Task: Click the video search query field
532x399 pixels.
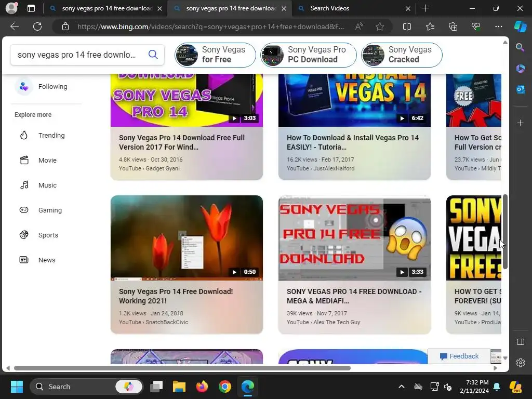Action: point(77,55)
